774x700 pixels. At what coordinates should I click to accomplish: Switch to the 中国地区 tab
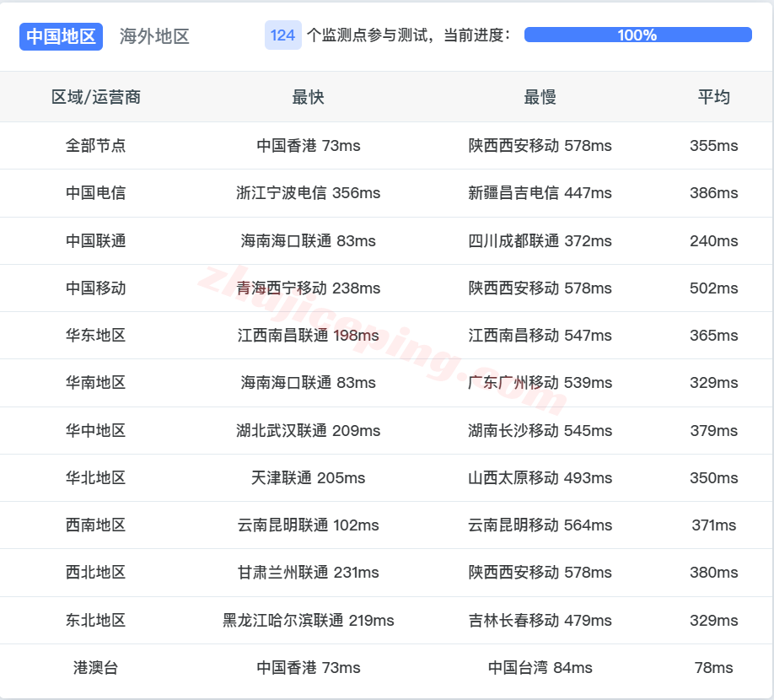[x=61, y=36]
